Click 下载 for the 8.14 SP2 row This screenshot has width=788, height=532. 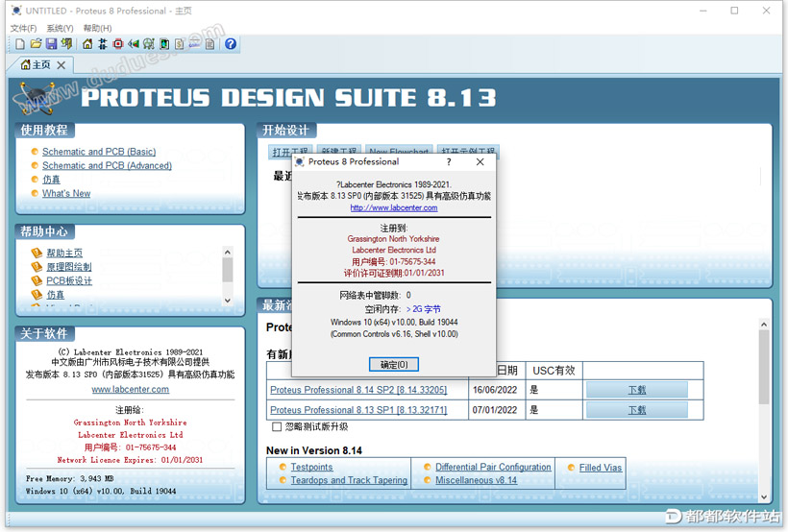pos(637,390)
